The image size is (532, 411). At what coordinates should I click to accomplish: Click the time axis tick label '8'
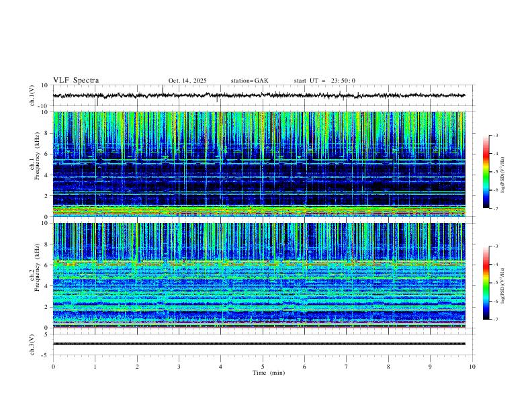(388, 367)
